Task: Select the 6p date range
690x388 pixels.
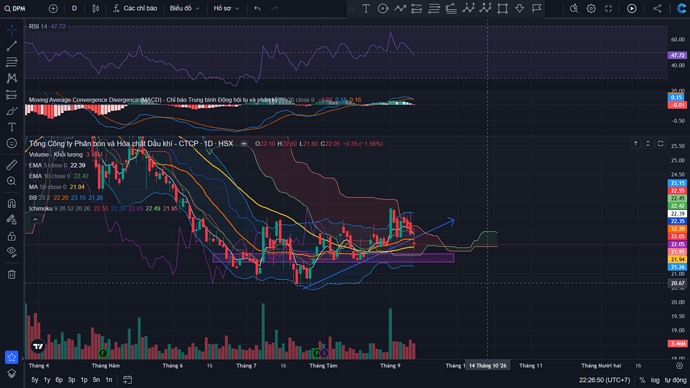Action: 59,380
